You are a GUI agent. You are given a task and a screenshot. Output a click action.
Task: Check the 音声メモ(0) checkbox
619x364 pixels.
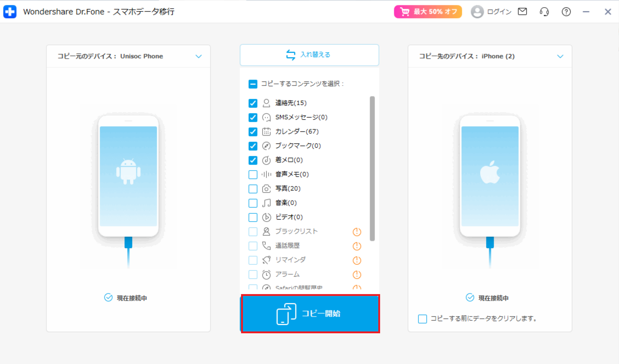point(253,175)
